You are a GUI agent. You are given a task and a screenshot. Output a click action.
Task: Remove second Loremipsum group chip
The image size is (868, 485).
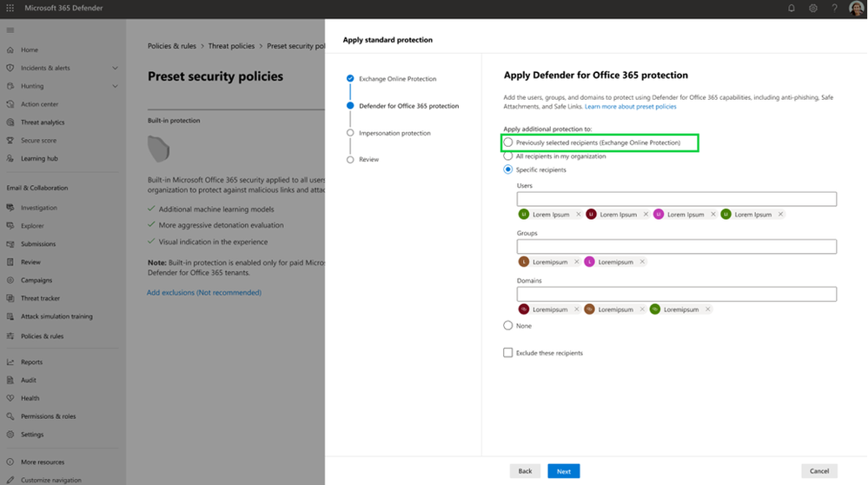click(x=642, y=262)
